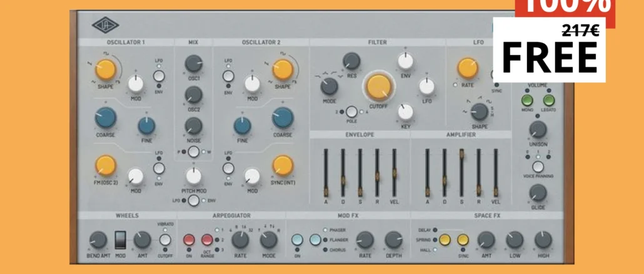Image resolution: width=644 pixels, height=274 pixels.
Task: Adjust Oscillator 2 COARSE tuning knob
Action: (x=283, y=118)
